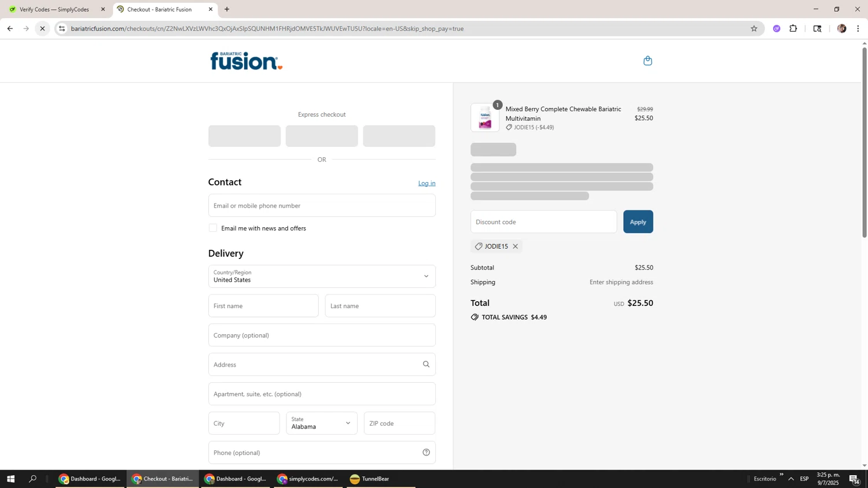Click the first express checkout button
868x488 pixels.
[244, 136]
